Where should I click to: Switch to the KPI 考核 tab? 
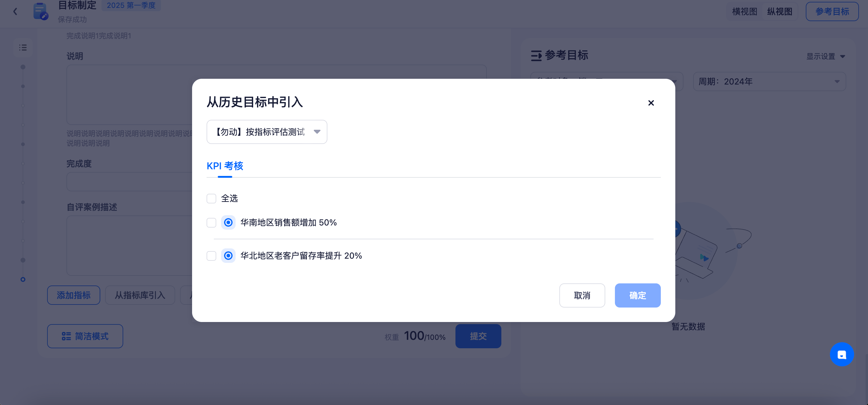point(225,166)
